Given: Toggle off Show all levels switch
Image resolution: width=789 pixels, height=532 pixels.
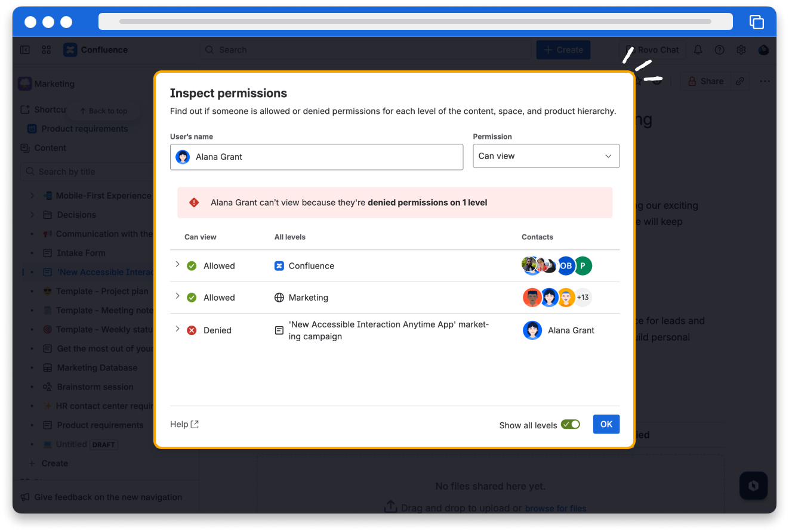Looking at the screenshot, I should click(x=571, y=425).
